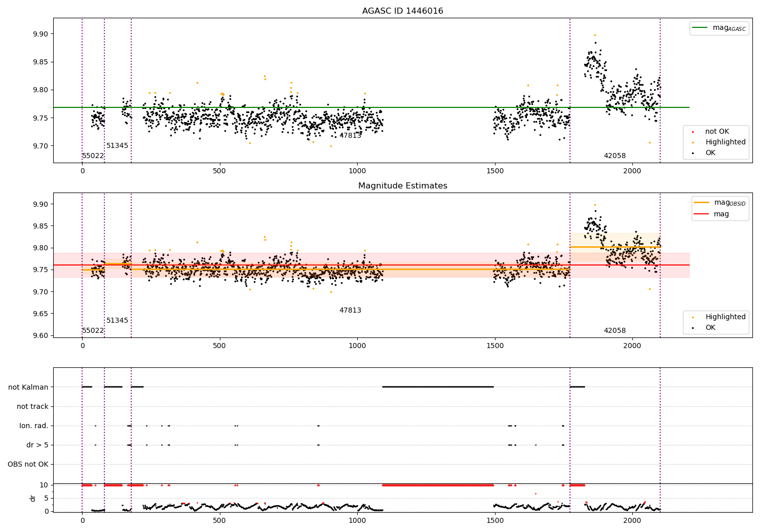Click the 42058 obsid label in top plot
The width and height of the screenshot is (760, 532).
(614, 156)
